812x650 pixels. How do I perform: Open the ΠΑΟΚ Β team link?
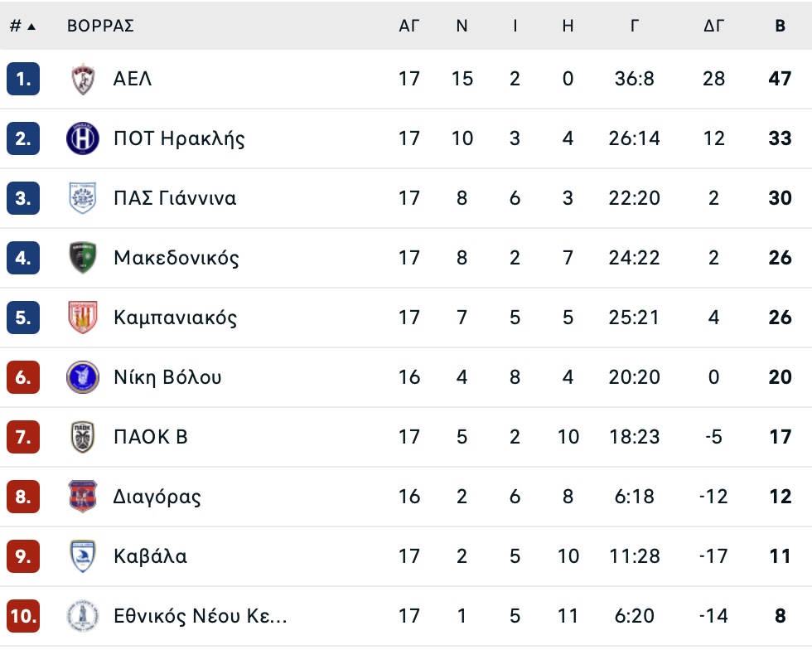click(151, 437)
